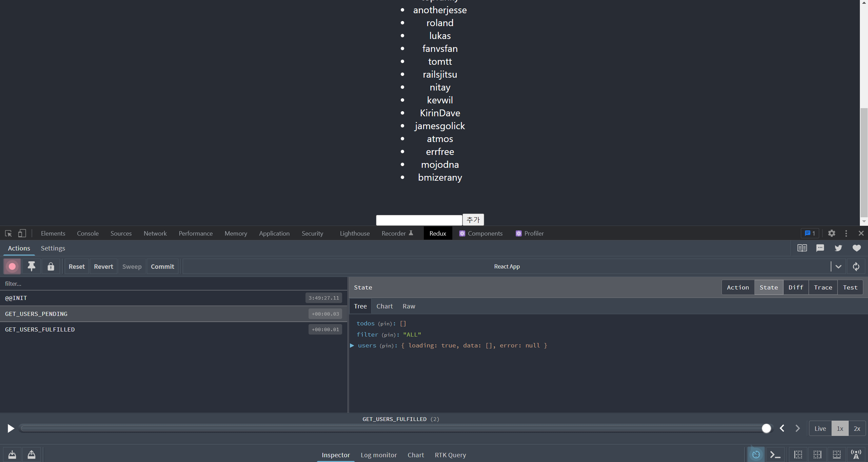This screenshot has height=462, width=868.
Task: Click the Revert button
Action: [x=103, y=266]
